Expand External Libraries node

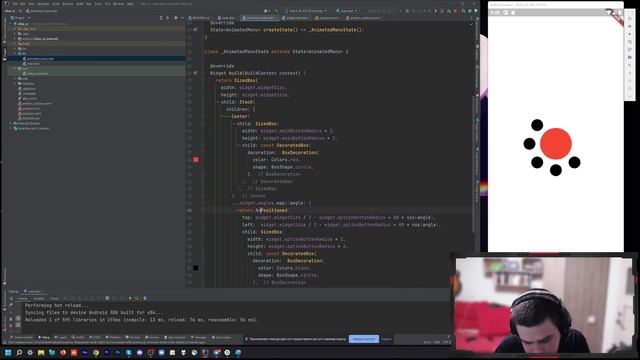coord(10,123)
